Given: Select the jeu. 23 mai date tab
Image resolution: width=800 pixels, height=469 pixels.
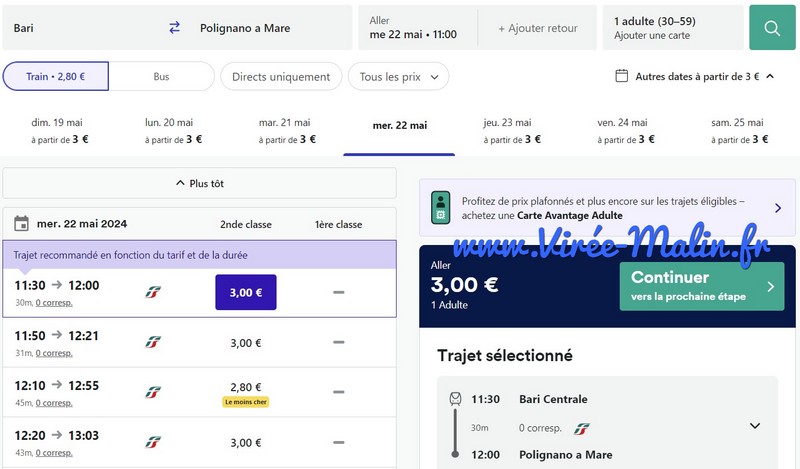Looking at the screenshot, I should 513,130.
